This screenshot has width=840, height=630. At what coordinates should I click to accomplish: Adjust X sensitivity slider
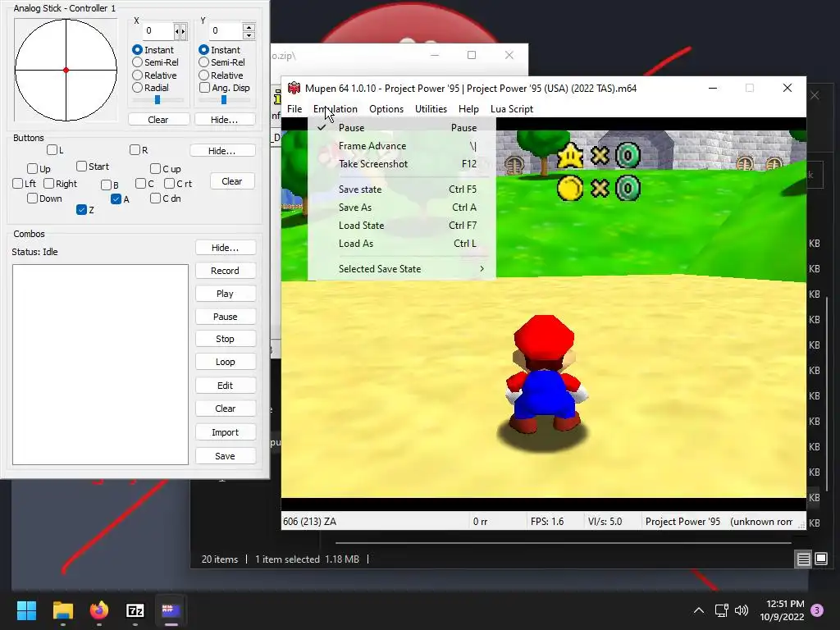[157, 99]
